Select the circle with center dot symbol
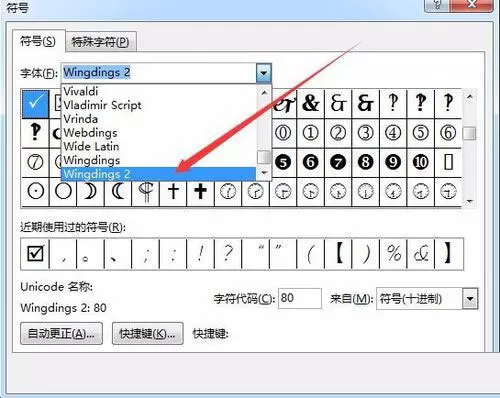The height and width of the screenshot is (398, 500). click(x=35, y=192)
